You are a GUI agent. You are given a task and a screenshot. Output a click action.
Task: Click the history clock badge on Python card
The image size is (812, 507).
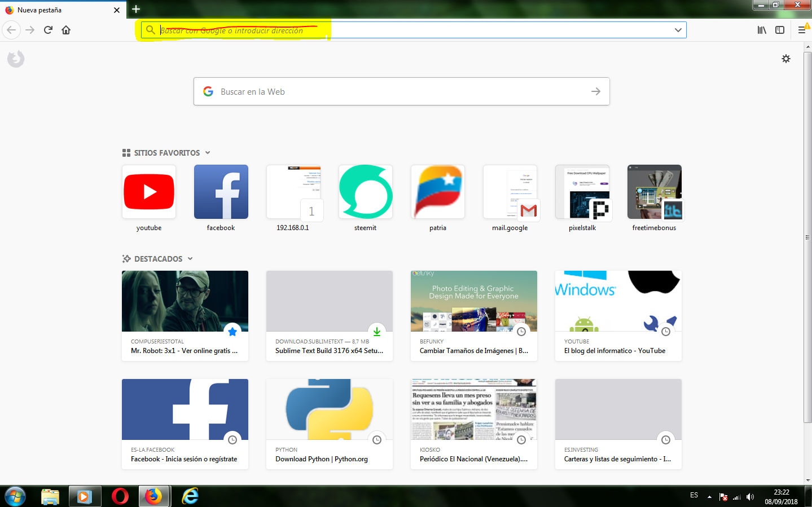click(x=377, y=439)
